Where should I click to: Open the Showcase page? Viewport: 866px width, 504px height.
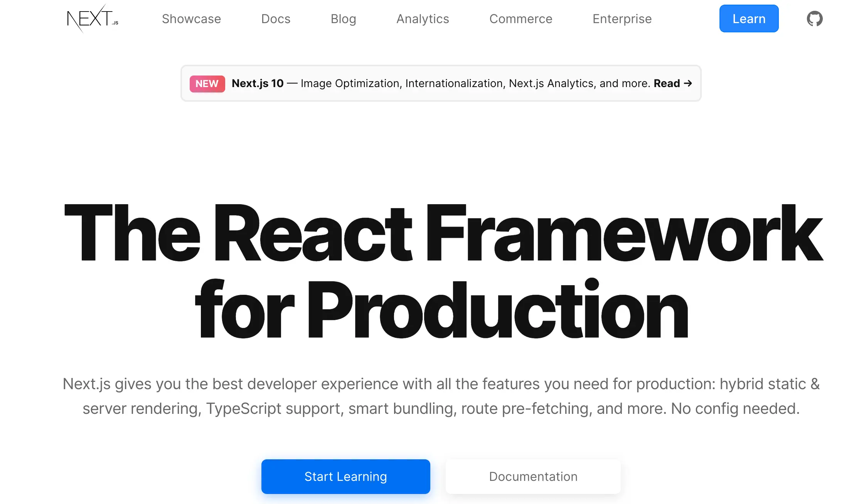[x=191, y=18]
